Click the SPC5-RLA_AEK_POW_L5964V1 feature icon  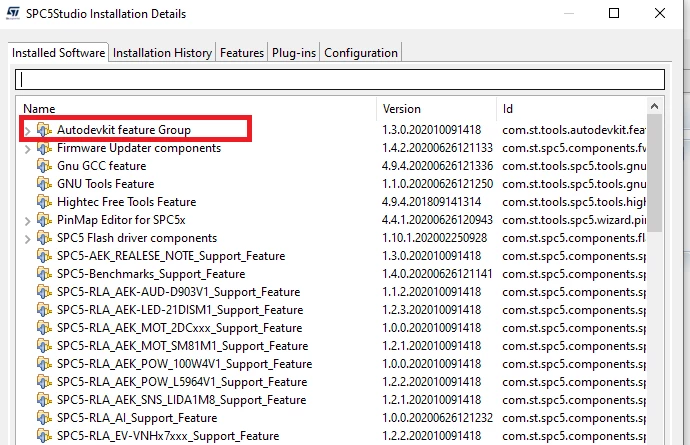[44, 382]
